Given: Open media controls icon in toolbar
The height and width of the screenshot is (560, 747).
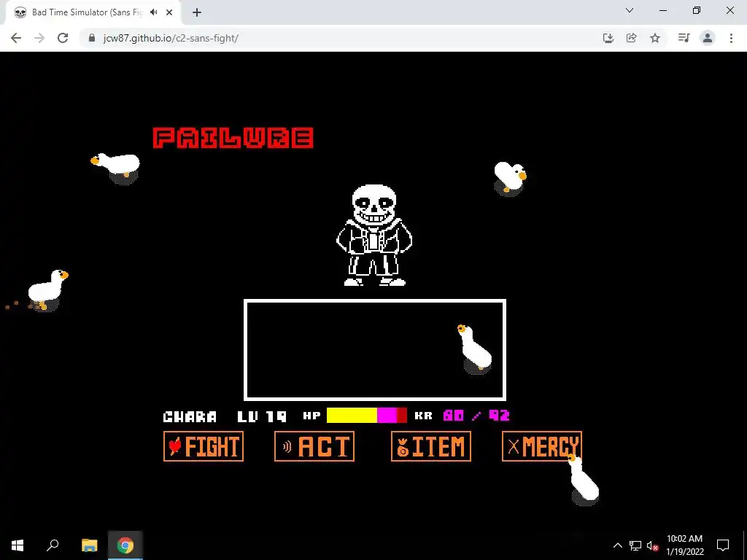Looking at the screenshot, I should [684, 38].
